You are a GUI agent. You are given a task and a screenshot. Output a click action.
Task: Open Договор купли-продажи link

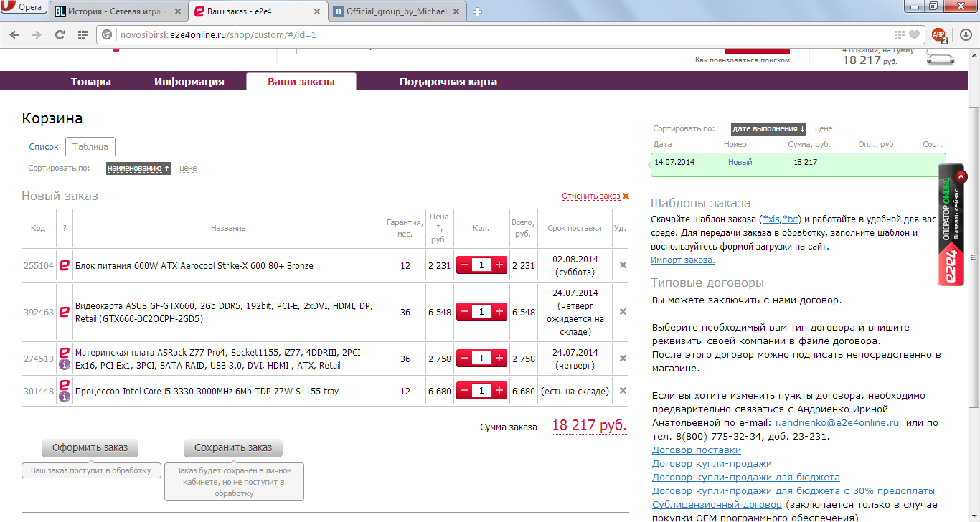[712, 464]
